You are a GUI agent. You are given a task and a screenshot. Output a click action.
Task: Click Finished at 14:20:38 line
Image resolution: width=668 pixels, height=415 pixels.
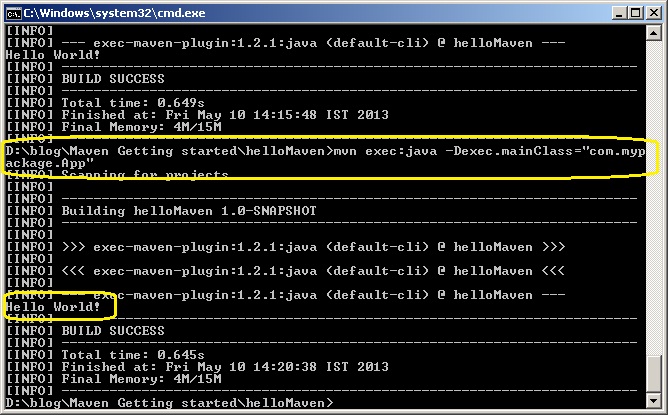(x=197, y=367)
